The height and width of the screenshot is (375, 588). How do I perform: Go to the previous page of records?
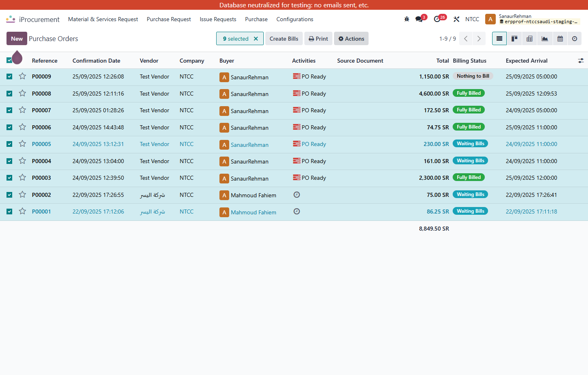click(466, 39)
